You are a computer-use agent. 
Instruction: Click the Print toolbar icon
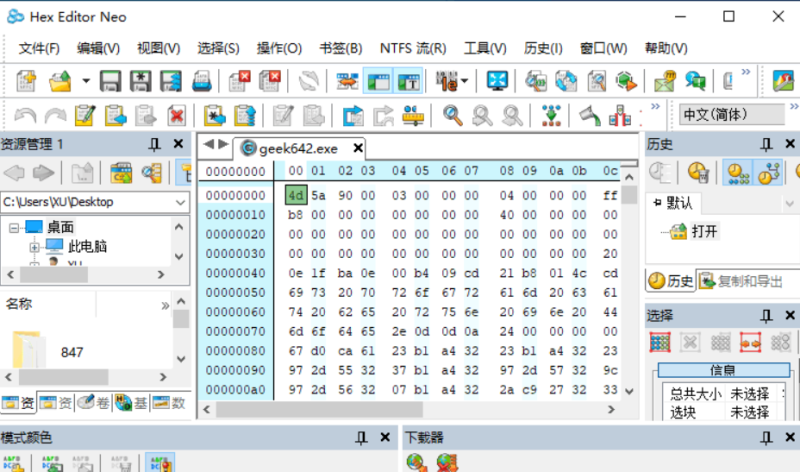(201, 81)
